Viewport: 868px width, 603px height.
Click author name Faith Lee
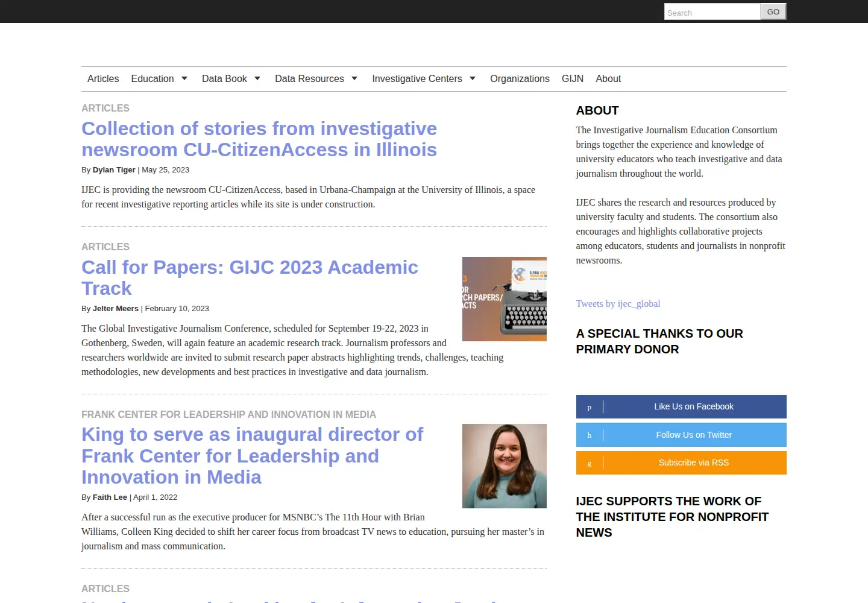tap(110, 497)
